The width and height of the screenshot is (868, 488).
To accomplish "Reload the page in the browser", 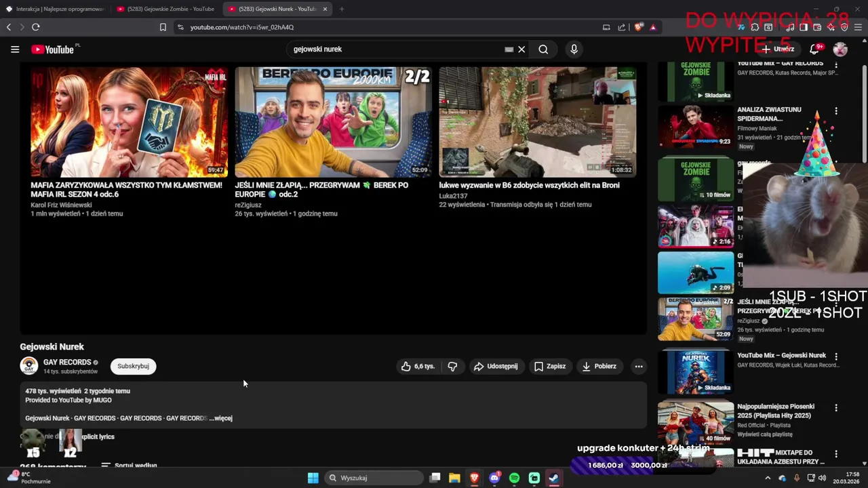I will click(x=35, y=27).
